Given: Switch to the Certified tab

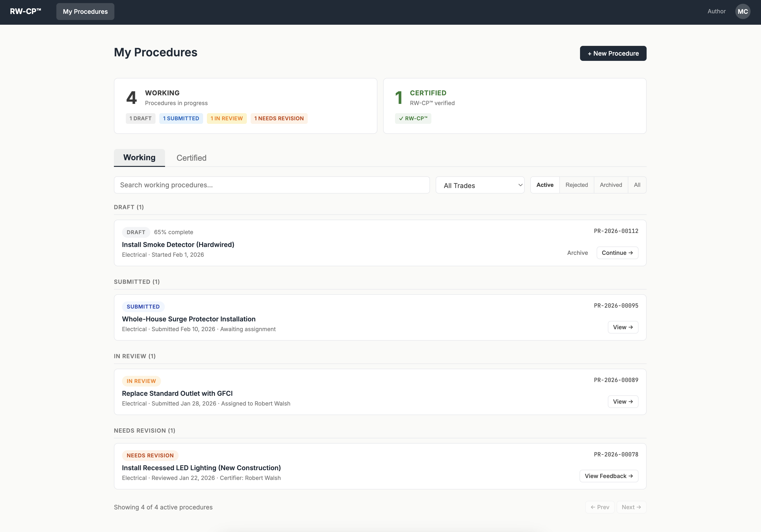Looking at the screenshot, I should pyautogui.click(x=191, y=158).
